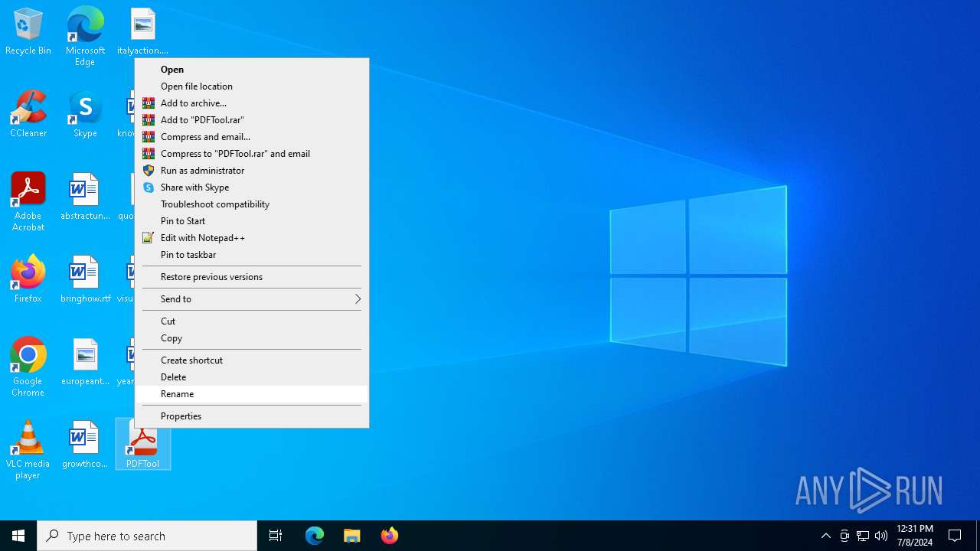
Task: Open Properties from the context menu
Action: 252,416
